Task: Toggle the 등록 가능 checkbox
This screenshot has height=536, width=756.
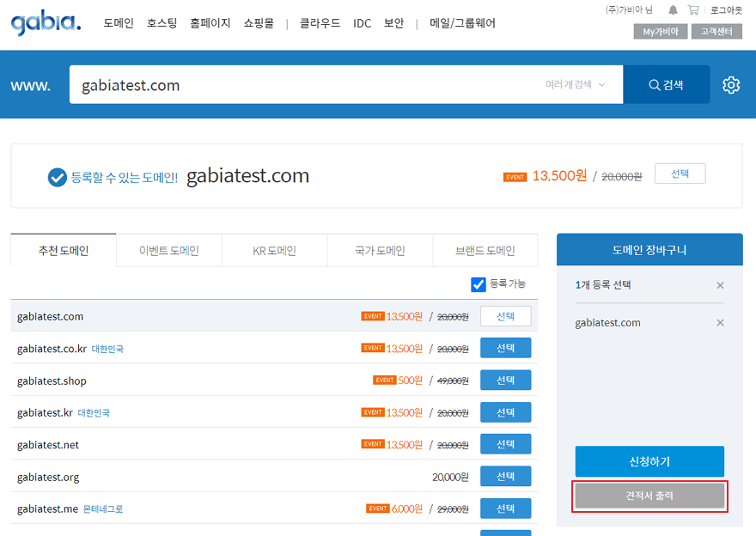Action: click(x=478, y=284)
